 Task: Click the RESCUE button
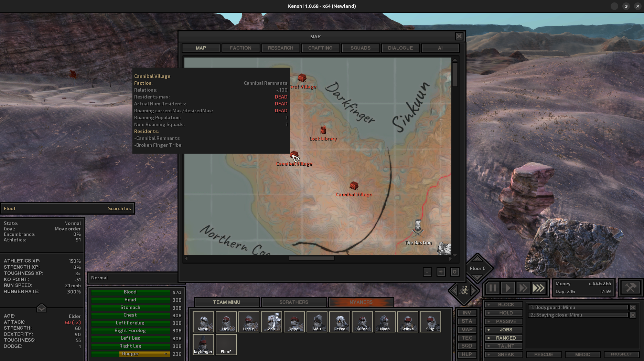[544, 354]
